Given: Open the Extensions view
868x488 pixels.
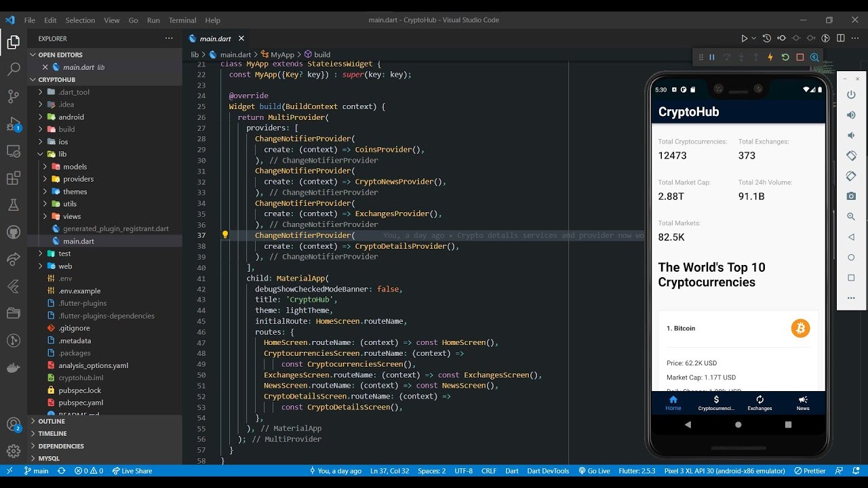Looking at the screenshot, I should point(14,178).
